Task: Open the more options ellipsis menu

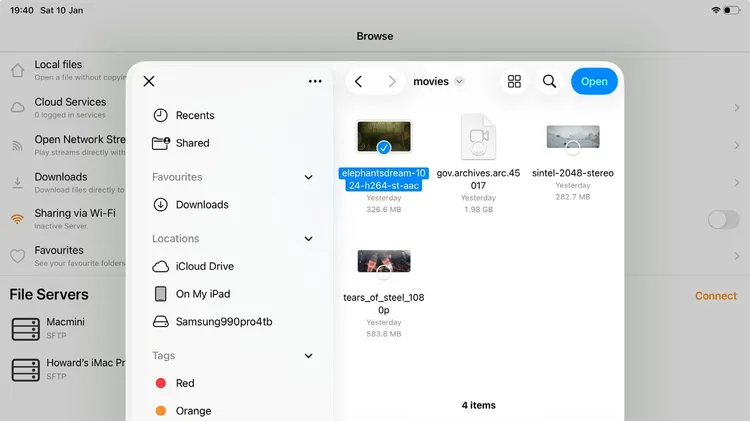Action: [x=315, y=81]
